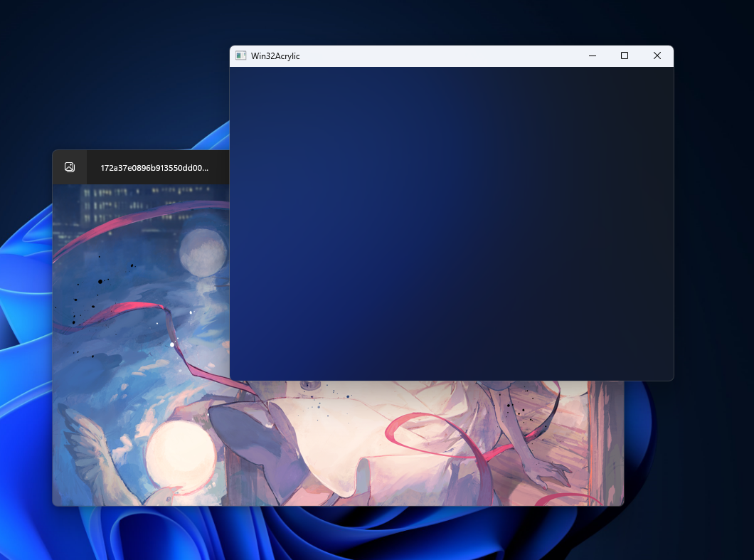Viewport: 754px width, 560px height.
Task: Click the Win32Acrylic app icon in title bar
Action: tap(241, 56)
